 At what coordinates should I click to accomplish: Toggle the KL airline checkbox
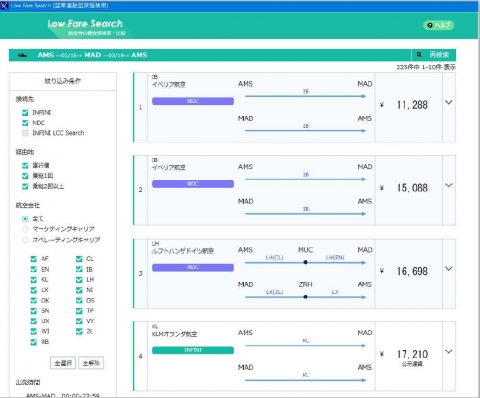point(34,280)
